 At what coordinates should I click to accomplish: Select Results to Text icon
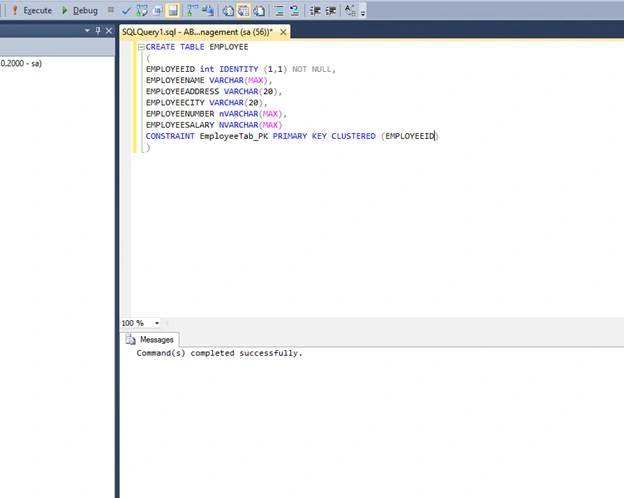pyautogui.click(x=228, y=10)
